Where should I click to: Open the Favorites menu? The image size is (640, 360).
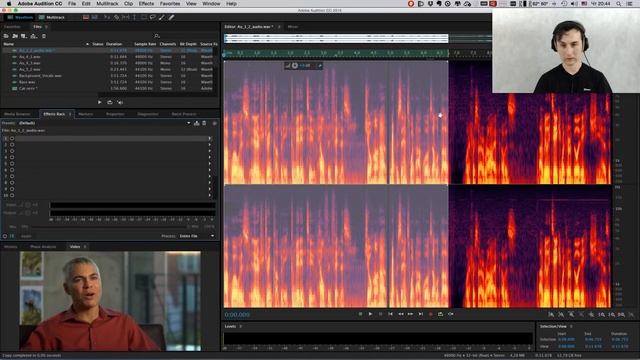(x=170, y=4)
